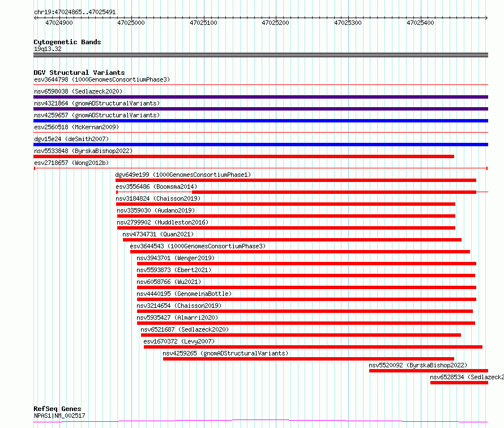Click the ruler's right scroll arrow
This screenshot has width=504, height=428.
coord(486,18)
